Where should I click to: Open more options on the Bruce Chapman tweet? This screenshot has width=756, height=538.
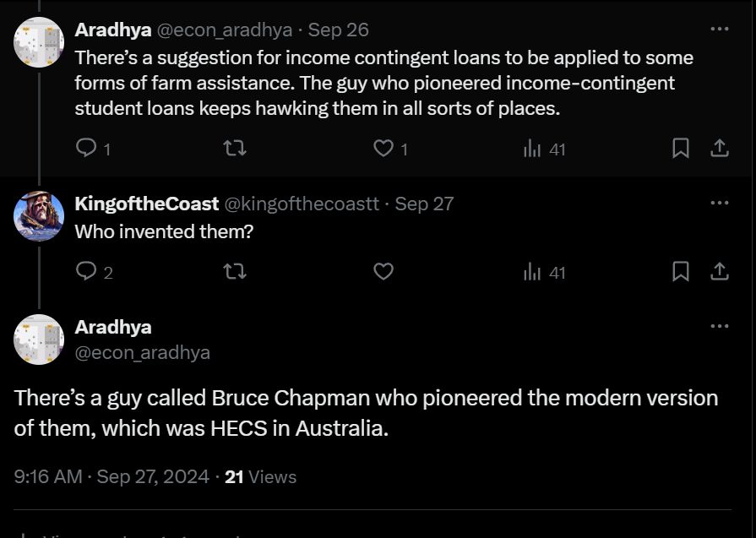tap(720, 325)
